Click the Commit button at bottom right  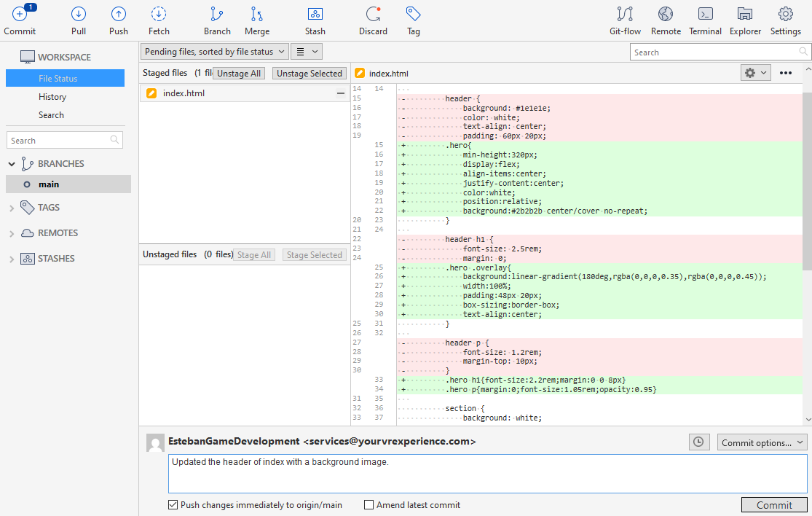click(773, 505)
